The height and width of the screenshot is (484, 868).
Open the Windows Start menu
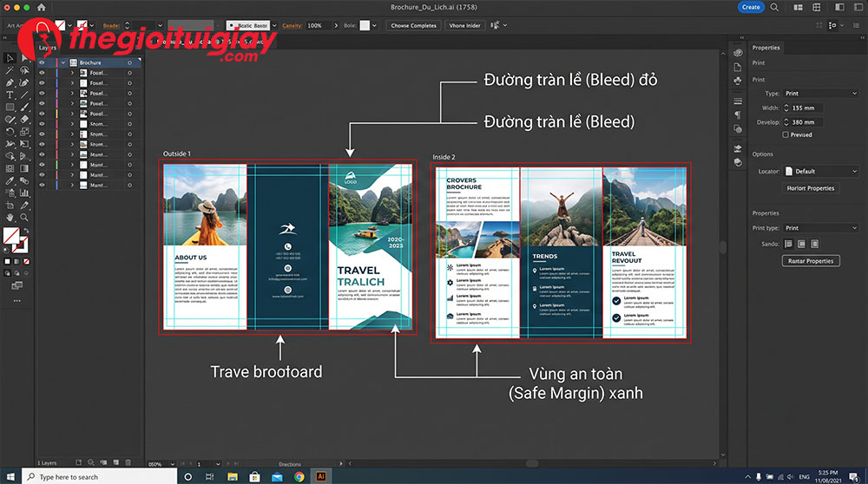10,477
